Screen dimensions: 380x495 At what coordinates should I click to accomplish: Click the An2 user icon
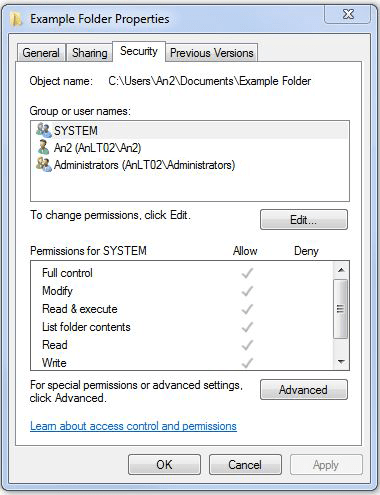[x=43, y=147]
